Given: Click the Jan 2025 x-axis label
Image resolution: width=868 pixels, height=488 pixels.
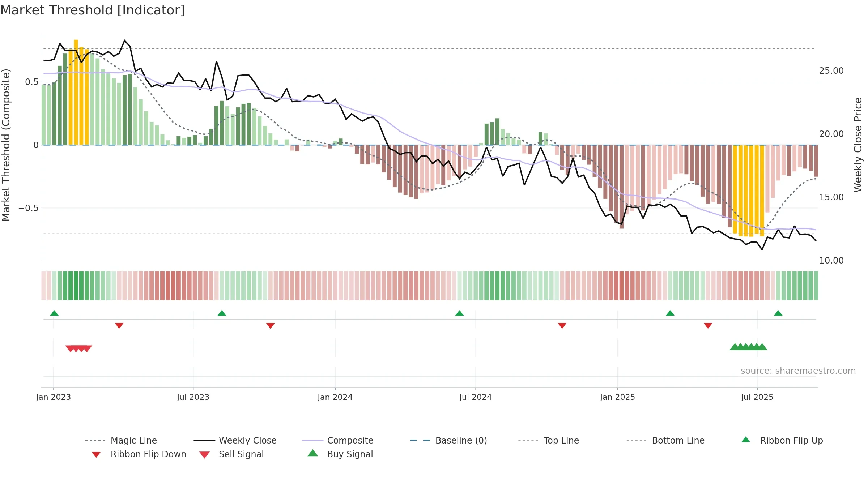Looking at the screenshot, I should pos(618,397).
